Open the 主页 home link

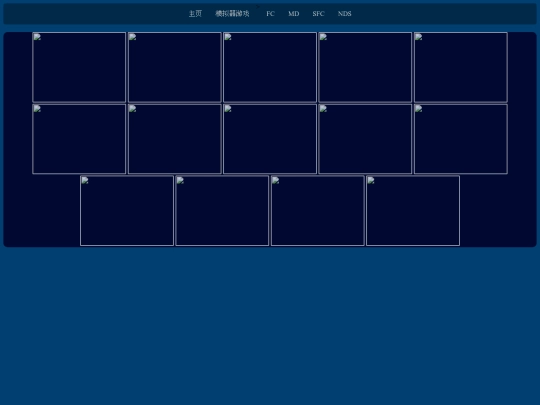[x=195, y=14]
